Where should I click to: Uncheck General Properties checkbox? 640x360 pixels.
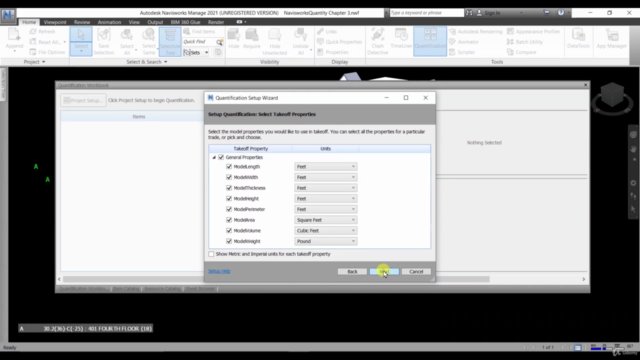coord(221,157)
